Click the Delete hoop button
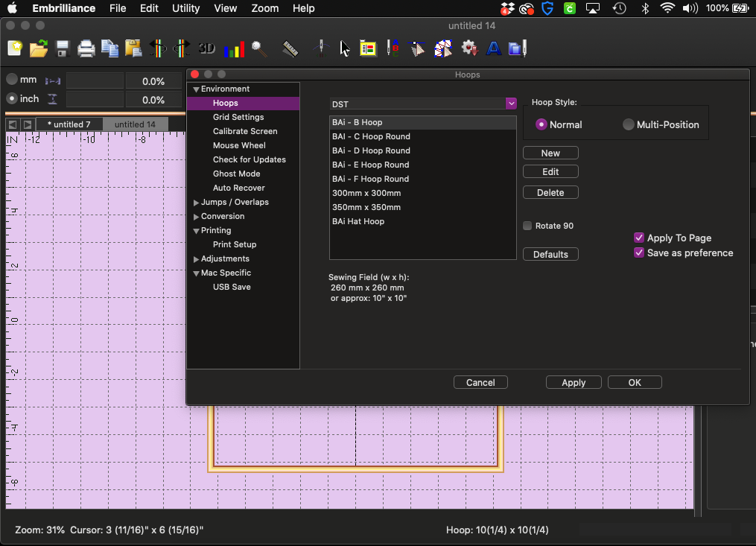756x546 pixels. [550, 192]
